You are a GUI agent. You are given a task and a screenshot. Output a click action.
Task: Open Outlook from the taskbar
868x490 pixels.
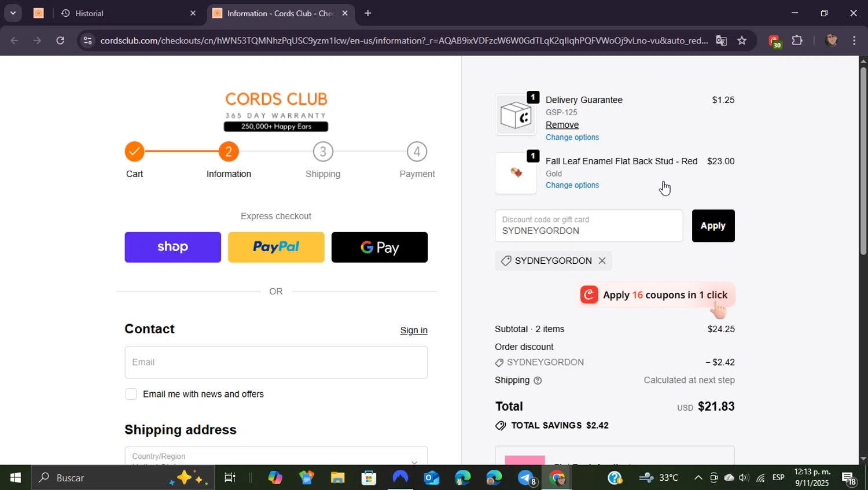pos(432,478)
